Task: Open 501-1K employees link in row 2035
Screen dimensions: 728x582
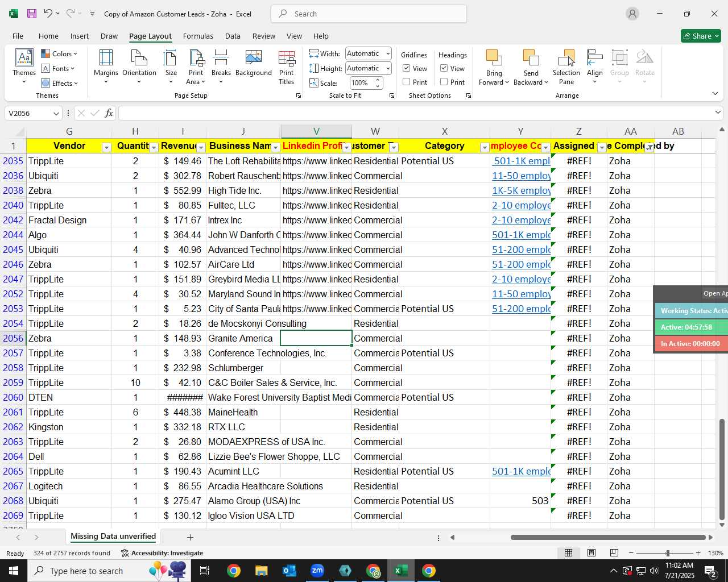Action: pos(522,161)
